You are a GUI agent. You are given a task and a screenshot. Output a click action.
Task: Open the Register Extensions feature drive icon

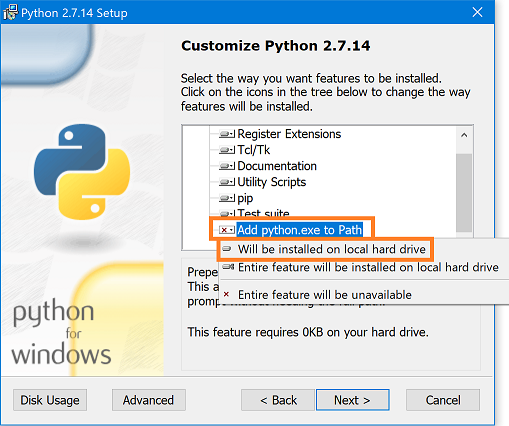pos(227,134)
